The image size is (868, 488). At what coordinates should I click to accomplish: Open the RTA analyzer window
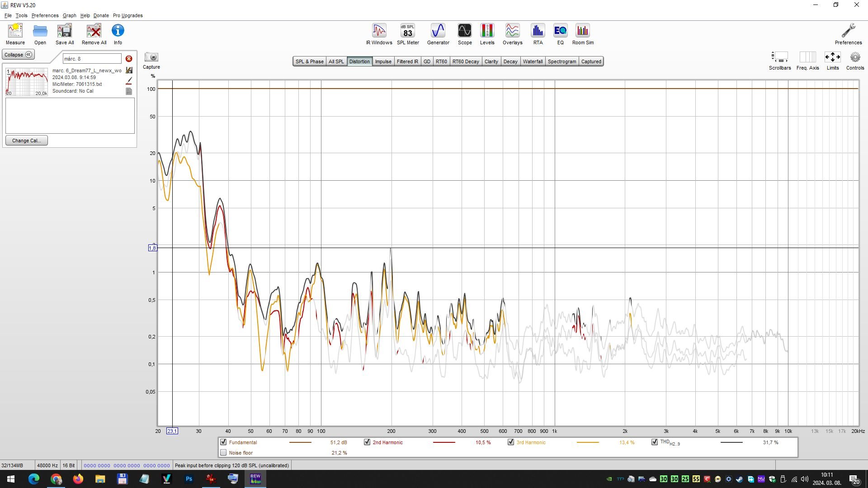tap(537, 34)
